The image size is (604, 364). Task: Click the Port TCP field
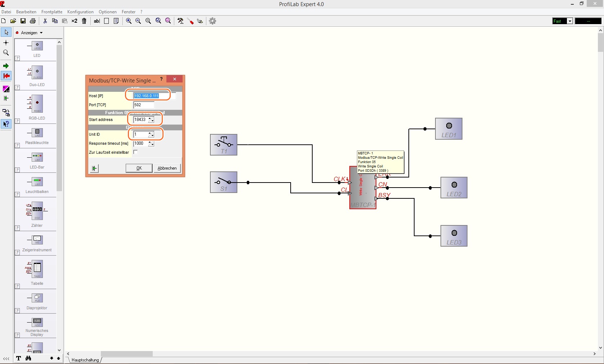pos(144,105)
